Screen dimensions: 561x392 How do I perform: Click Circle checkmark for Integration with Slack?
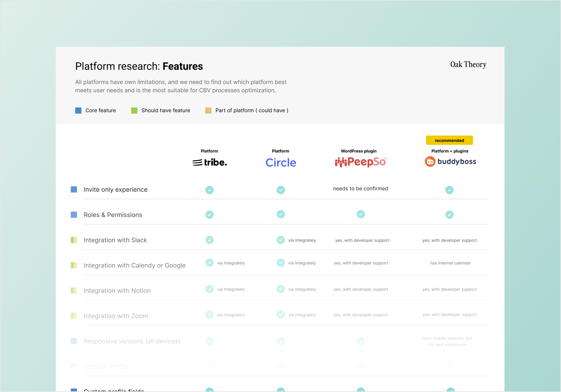(281, 240)
